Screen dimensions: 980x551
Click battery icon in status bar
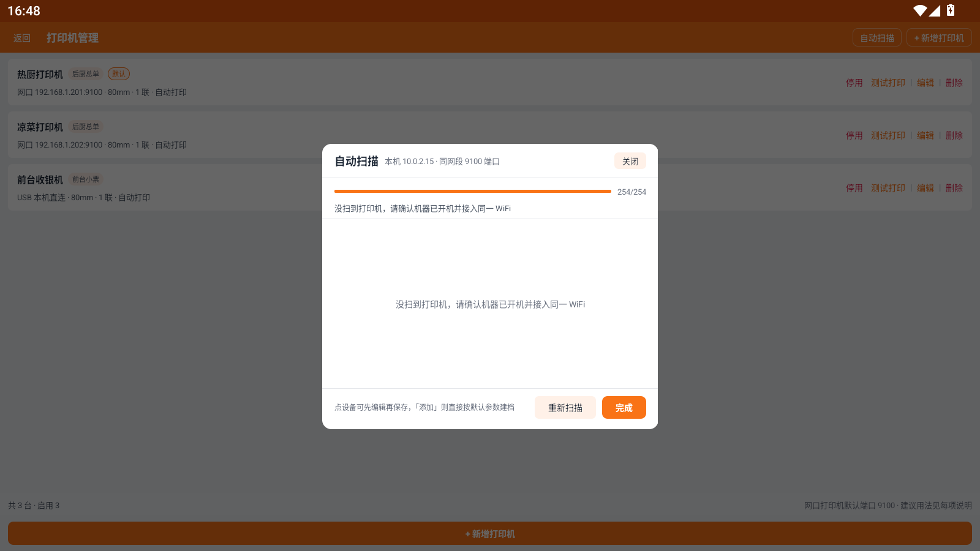pos(951,10)
